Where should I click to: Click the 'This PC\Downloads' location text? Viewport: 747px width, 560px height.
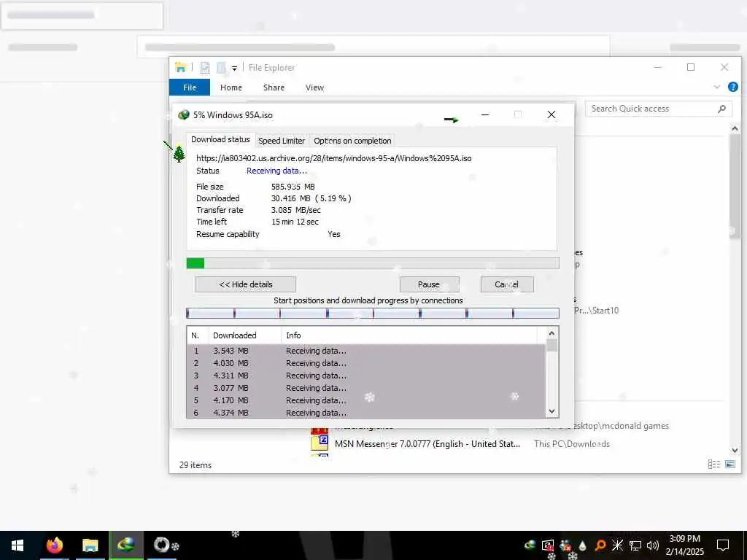pos(572,444)
